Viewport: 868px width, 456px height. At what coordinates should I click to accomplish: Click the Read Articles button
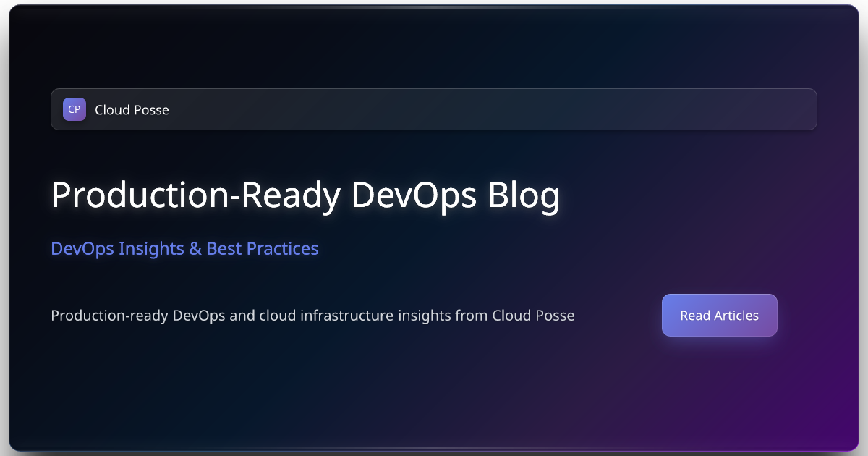point(720,316)
